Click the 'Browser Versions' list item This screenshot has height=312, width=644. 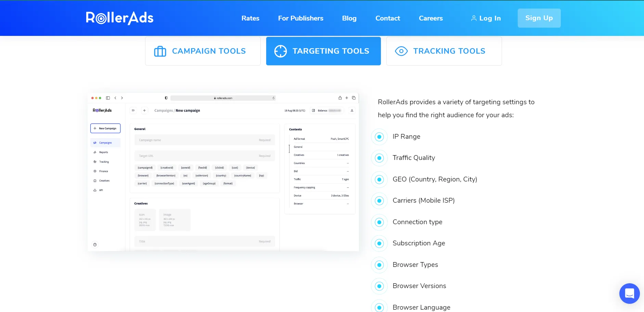coord(419,286)
